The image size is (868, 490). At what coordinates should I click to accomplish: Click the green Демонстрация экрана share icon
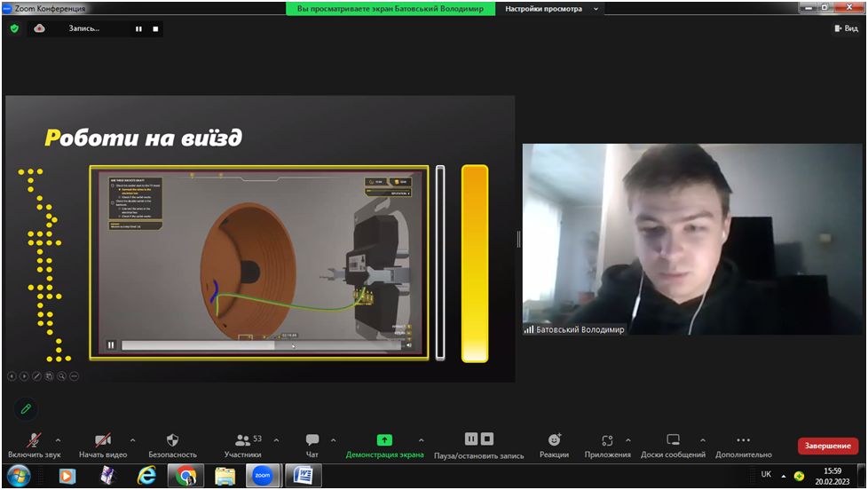coord(384,440)
